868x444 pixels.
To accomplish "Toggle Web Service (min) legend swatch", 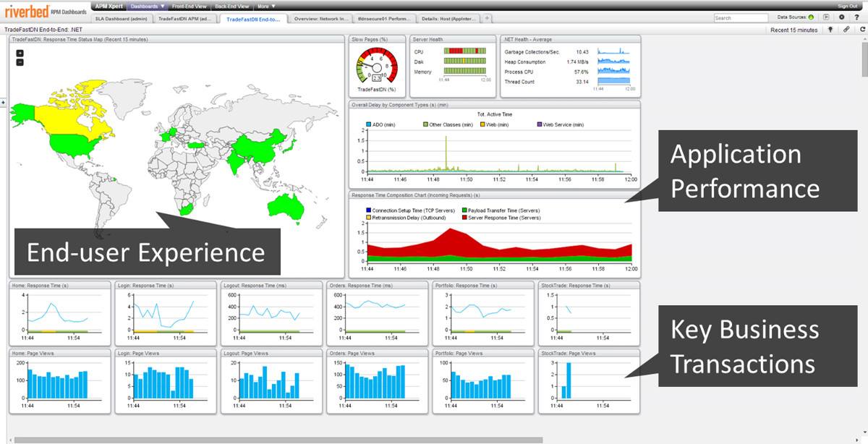I will pos(540,125).
